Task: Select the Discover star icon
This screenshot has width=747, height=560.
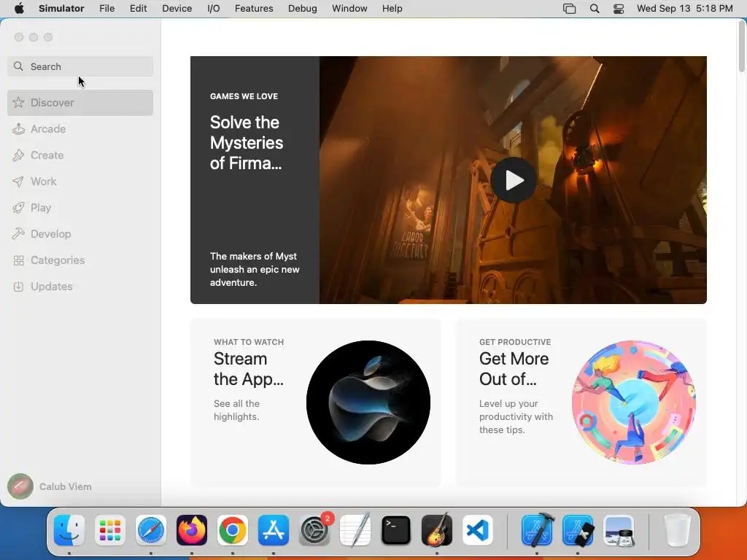Action: click(x=18, y=102)
